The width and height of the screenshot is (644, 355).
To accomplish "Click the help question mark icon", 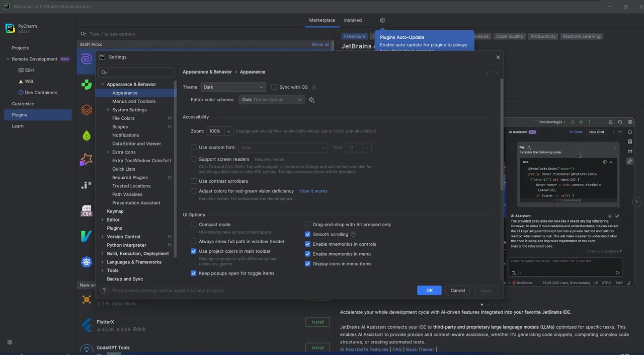I will pyautogui.click(x=104, y=291).
